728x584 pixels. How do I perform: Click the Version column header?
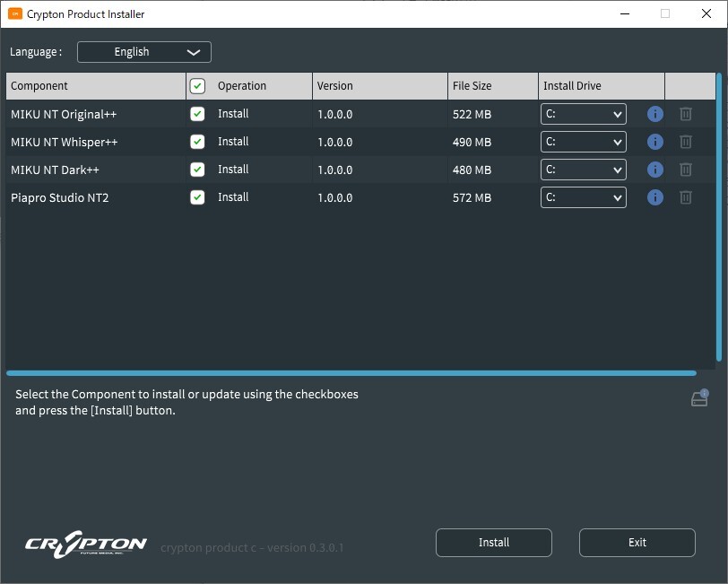tap(380, 86)
